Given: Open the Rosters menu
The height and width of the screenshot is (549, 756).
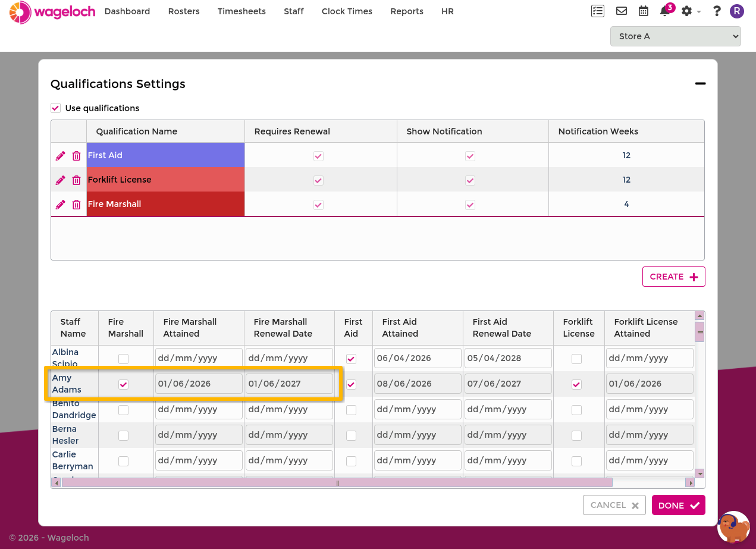Looking at the screenshot, I should [184, 11].
